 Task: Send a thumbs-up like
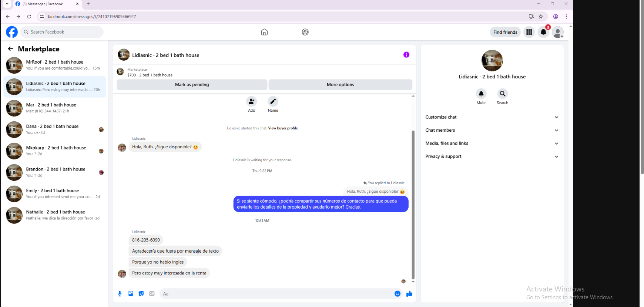click(409, 294)
